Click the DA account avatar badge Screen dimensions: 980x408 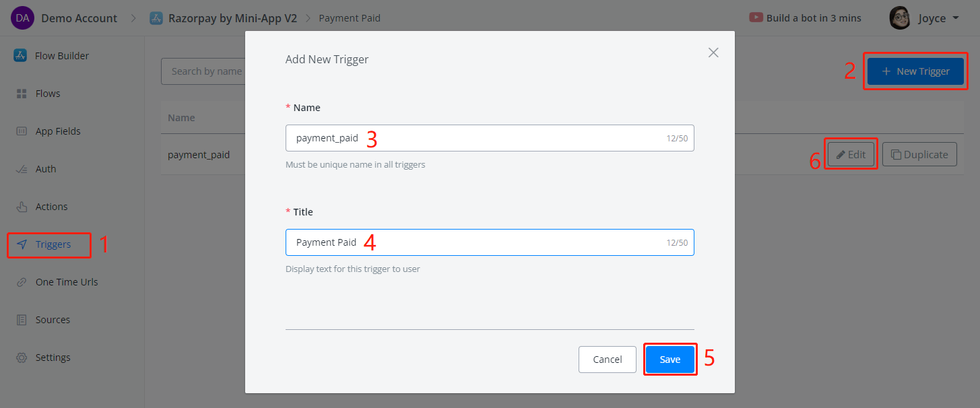[22, 18]
